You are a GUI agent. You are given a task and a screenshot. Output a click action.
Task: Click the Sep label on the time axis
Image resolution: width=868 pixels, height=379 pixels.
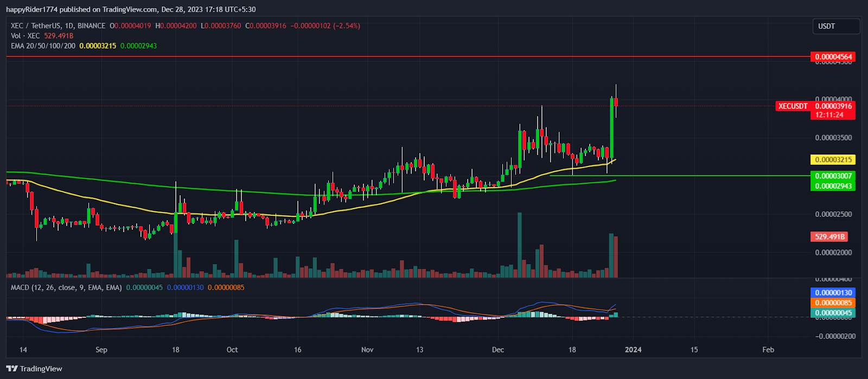tap(101, 350)
